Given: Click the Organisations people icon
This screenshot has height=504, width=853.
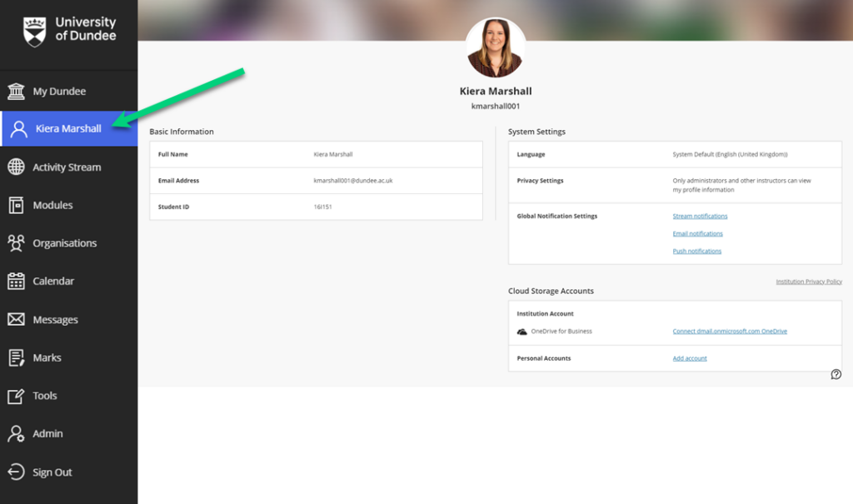Looking at the screenshot, I should [17, 243].
